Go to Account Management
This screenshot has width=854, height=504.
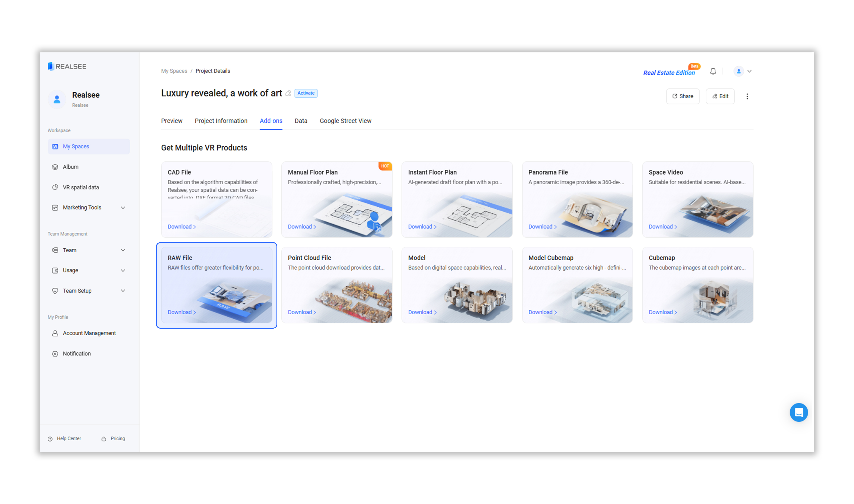[x=89, y=333]
